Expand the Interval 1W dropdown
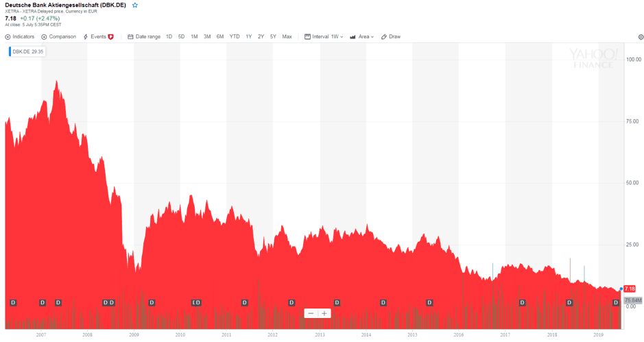 pos(324,36)
